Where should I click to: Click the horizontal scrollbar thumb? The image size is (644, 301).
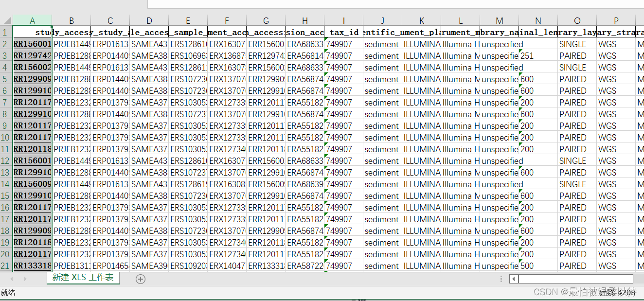(575, 279)
